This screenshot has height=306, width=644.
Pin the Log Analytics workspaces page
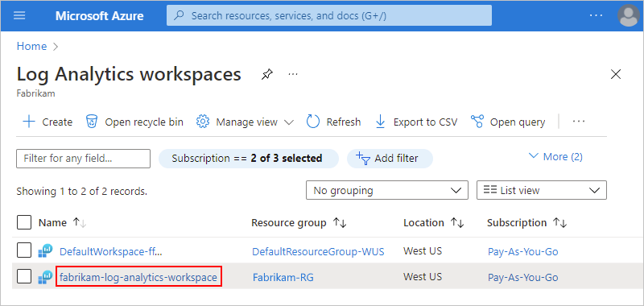[x=267, y=75]
